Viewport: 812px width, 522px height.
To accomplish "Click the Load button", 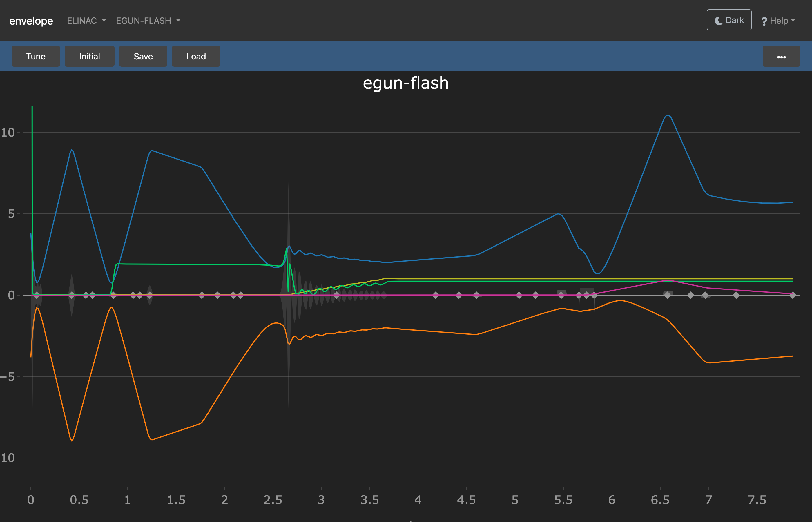I will pyautogui.click(x=196, y=56).
